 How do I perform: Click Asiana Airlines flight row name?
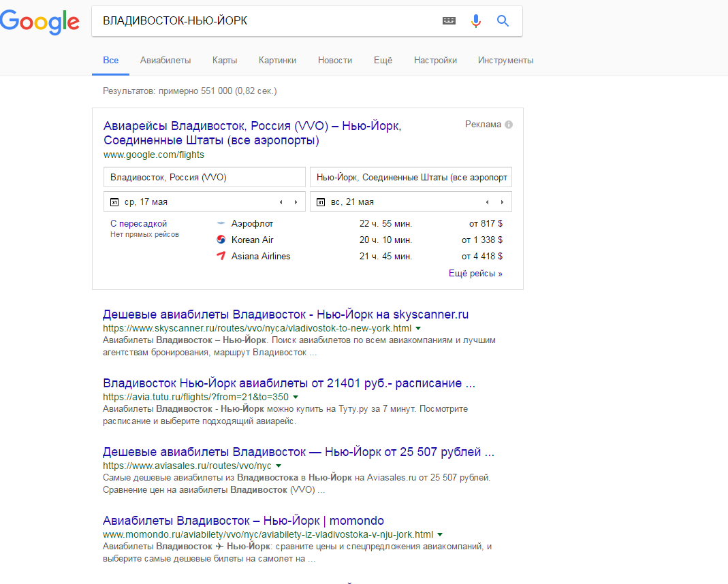[x=260, y=256]
